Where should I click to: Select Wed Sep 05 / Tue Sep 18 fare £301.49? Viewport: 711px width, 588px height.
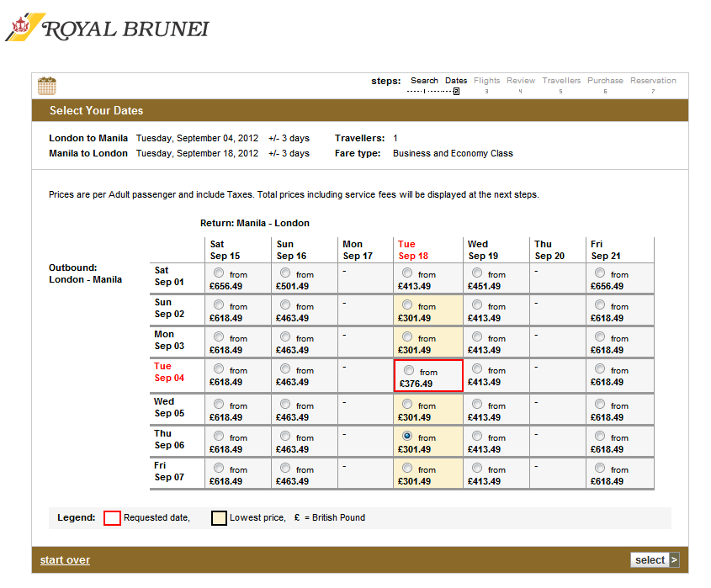[407, 404]
